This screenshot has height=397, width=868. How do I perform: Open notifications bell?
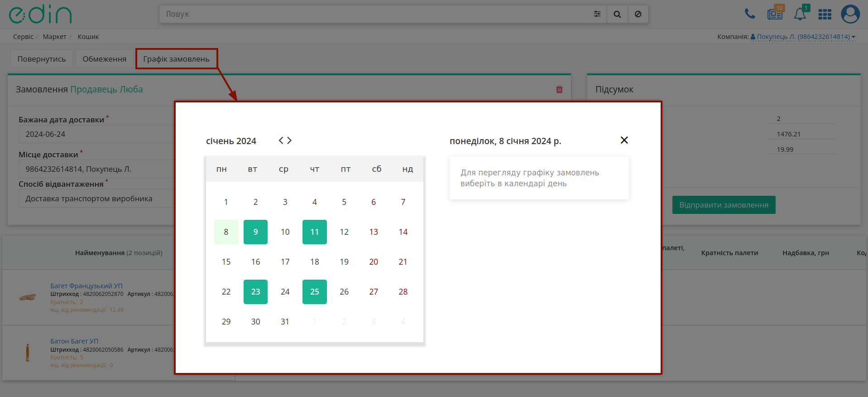tap(800, 14)
